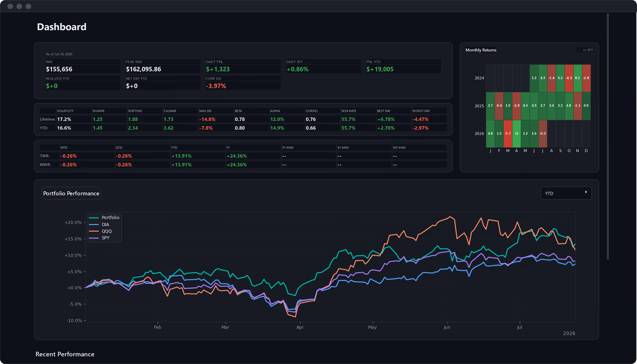This screenshot has width=637, height=364.
Task: Click YTD Max DD -7.8%
Action: [206, 128]
